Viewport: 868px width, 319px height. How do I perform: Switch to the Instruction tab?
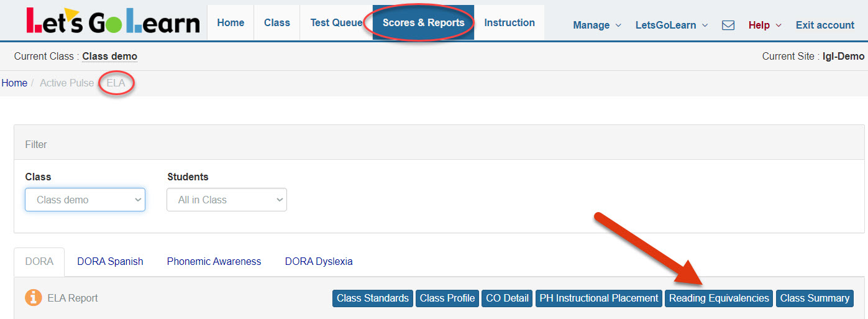pos(509,22)
